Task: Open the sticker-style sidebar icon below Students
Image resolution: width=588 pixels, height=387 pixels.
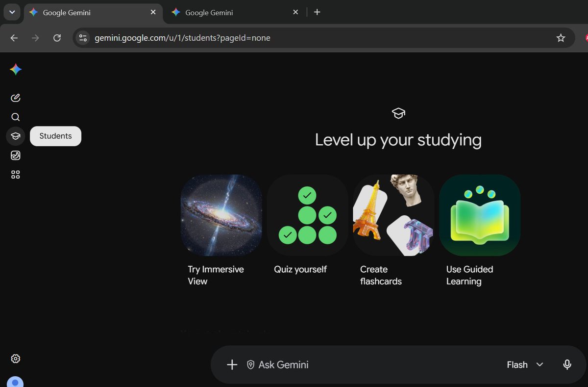Action: coord(16,155)
